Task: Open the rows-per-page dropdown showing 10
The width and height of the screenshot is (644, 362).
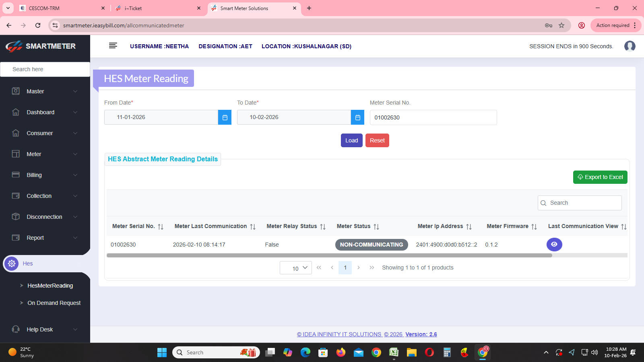Action: (295, 268)
